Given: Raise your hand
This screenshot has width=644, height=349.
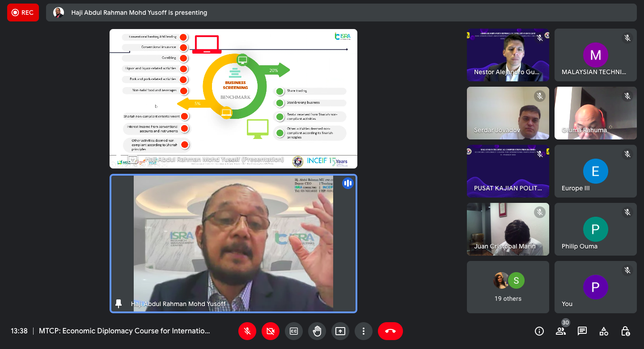Looking at the screenshot, I should [x=317, y=331].
